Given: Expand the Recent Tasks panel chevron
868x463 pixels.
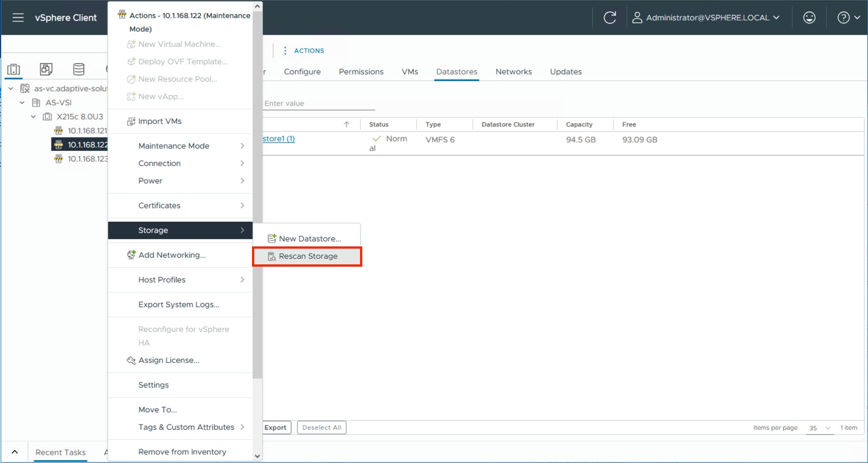Looking at the screenshot, I should (x=15, y=452).
